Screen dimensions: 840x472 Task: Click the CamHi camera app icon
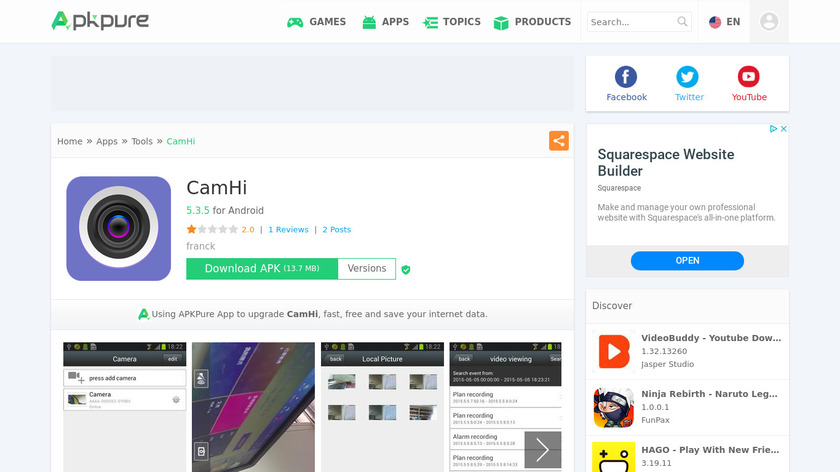pyautogui.click(x=118, y=228)
